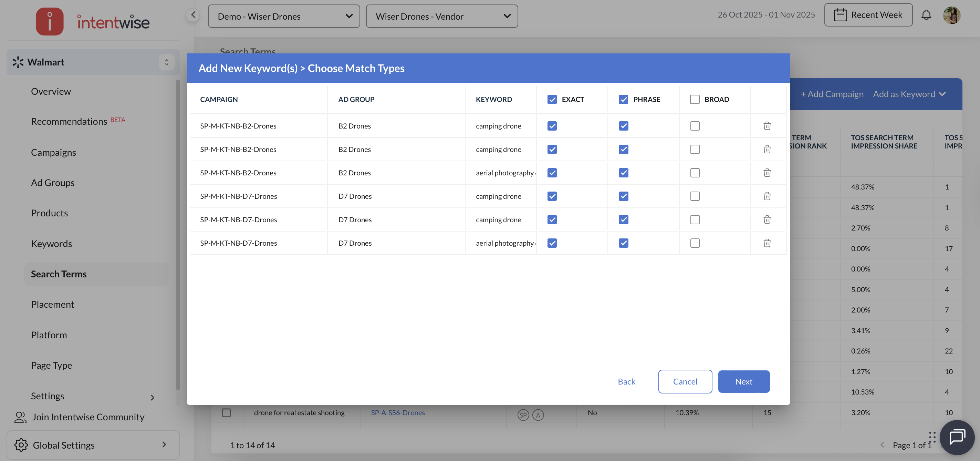Open user profile avatar
The width and height of the screenshot is (980, 461).
[x=951, y=15]
